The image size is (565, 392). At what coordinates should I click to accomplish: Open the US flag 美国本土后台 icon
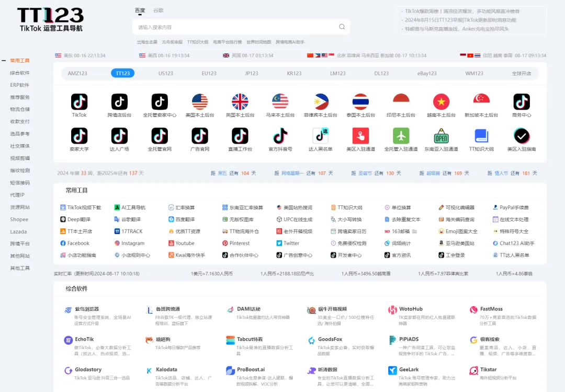pos(200,102)
